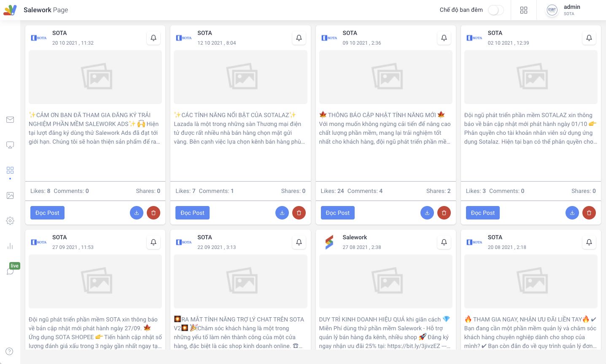Toggle notification bell on 20 08 2021 post
Viewport: 606px width, 364px height.
589,242
